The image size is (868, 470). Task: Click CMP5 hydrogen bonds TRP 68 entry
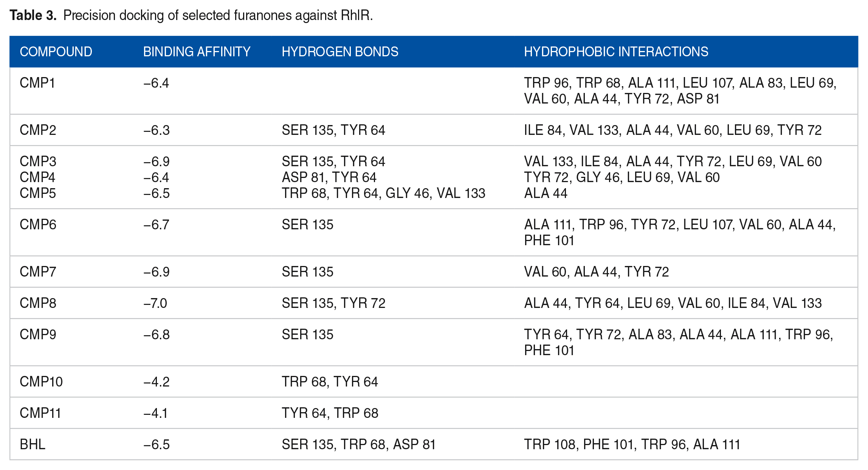tap(304, 193)
